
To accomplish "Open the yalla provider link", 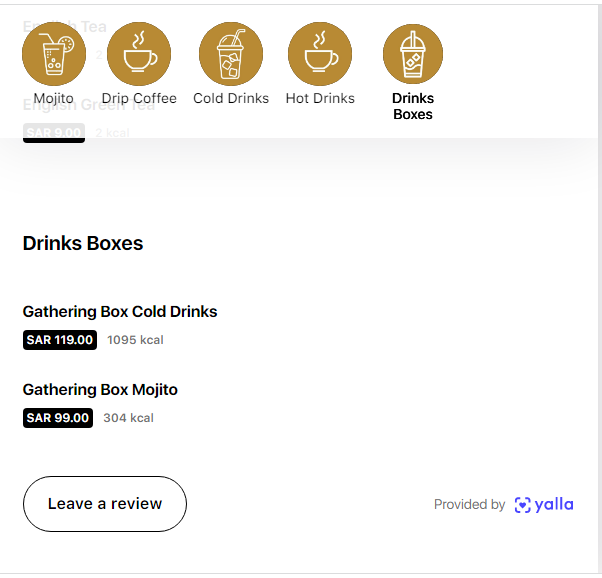I will (544, 505).
